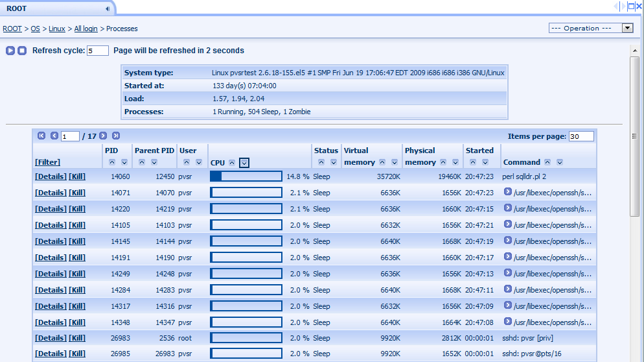This screenshot has width=644, height=362.
Task: Kill process PID 14220
Action: pyautogui.click(x=77, y=209)
